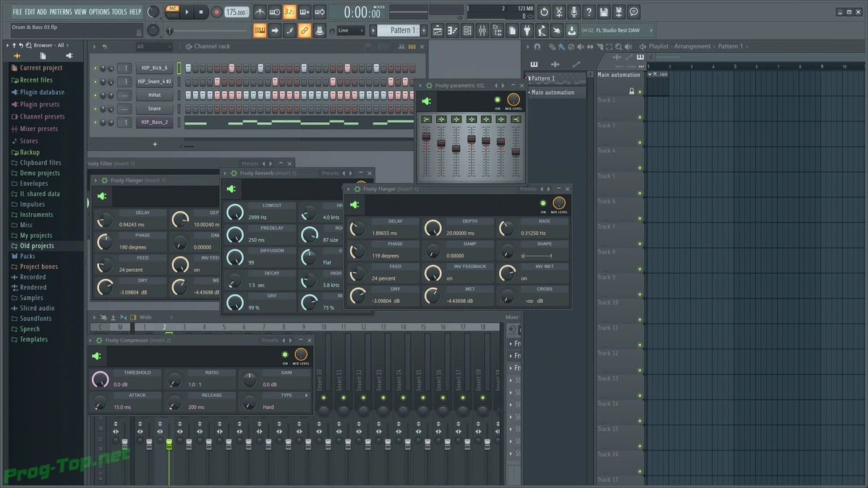Open the tempo tapper icon

point(542,30)
